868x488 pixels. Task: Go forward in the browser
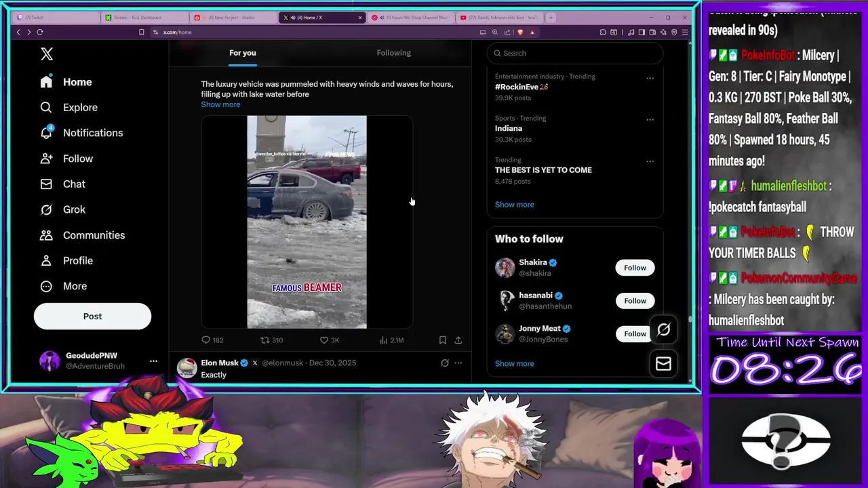pyautogui.click(x=28, y=32)
